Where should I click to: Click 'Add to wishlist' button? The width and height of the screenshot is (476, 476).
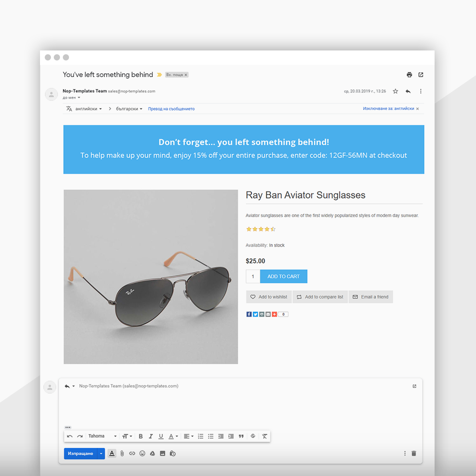point(268,297)
